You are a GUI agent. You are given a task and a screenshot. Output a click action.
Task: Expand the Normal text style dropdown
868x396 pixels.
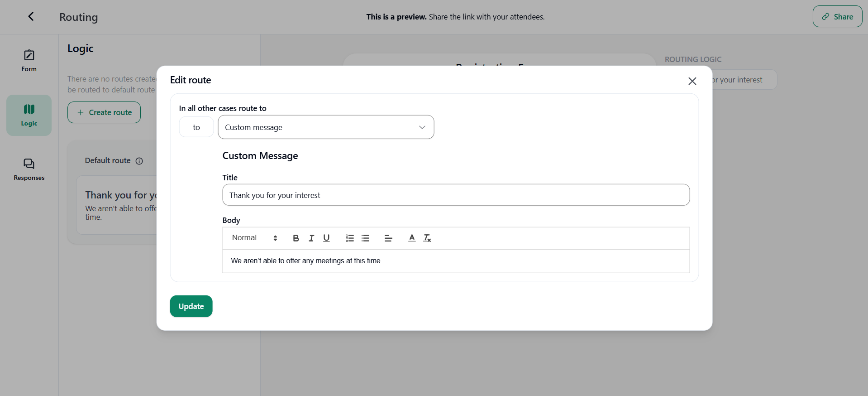coord(254,238)
